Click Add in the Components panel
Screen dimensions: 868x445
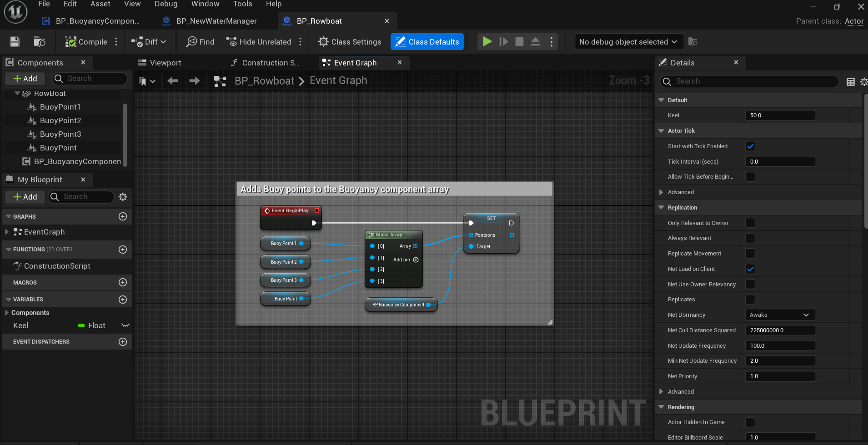(x=25, y=79)
